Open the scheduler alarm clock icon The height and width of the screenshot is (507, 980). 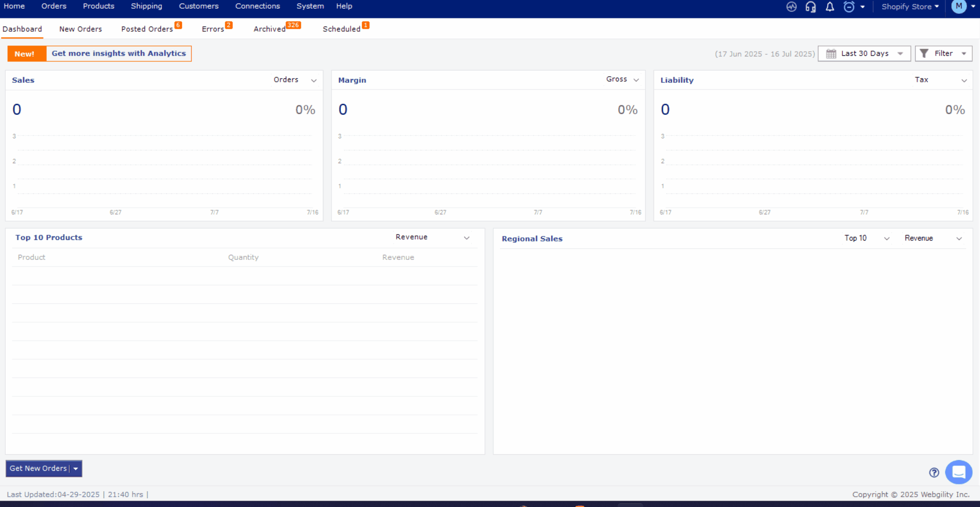click(850, 7)
